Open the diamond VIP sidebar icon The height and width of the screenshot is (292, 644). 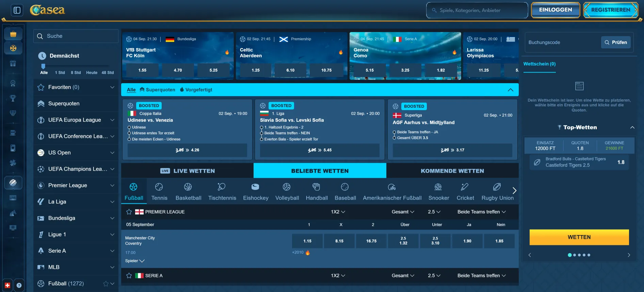pos(13,113)
